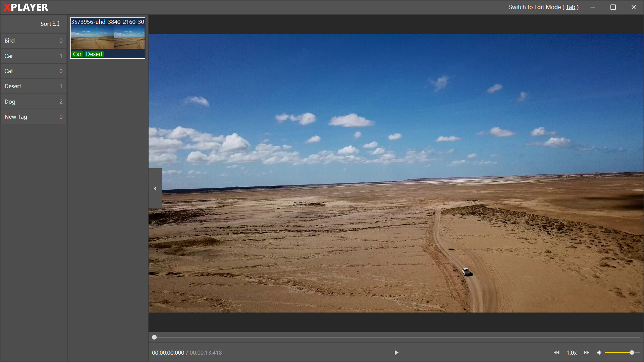Toggle the sidebar collapse arrow panel
Viewport: 644px width, 362px height.
(x=155, y=188)
